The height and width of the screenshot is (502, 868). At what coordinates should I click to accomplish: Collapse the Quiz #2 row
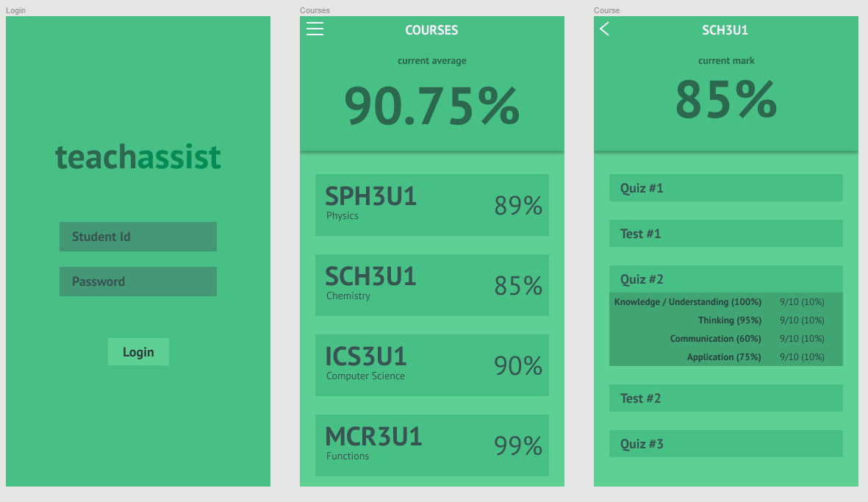(725, 279)
